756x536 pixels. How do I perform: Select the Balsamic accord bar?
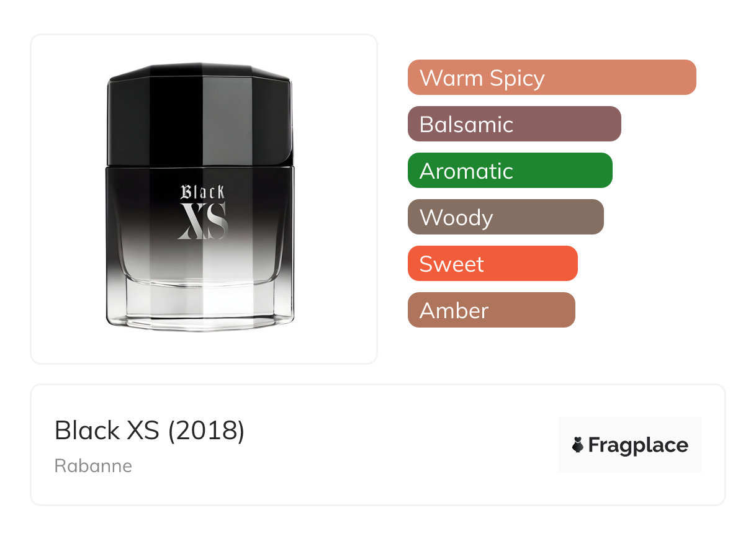click(515, 124)
